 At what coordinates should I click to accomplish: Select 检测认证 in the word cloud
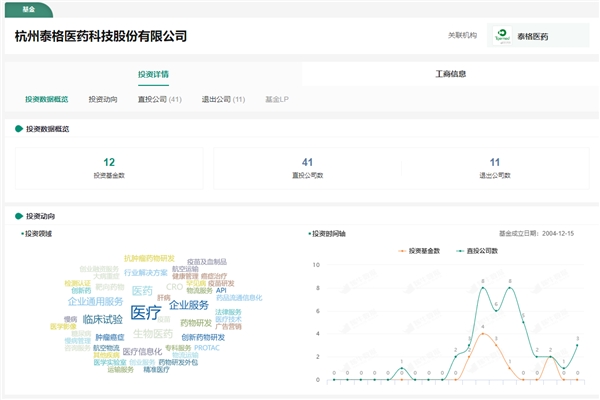78,283
